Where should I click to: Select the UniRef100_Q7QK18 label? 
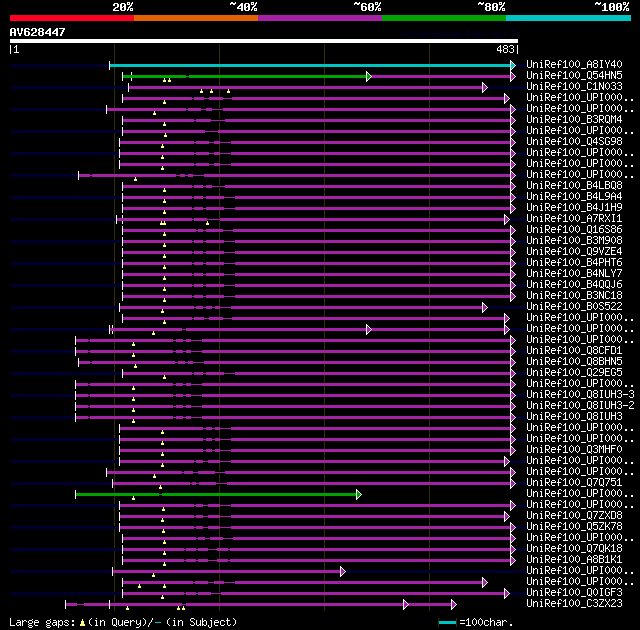click(574, 549)
